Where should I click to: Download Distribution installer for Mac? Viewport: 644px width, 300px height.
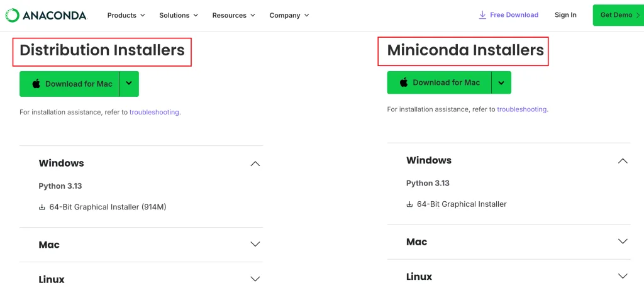pyautogui.click(x=69, y=84)
